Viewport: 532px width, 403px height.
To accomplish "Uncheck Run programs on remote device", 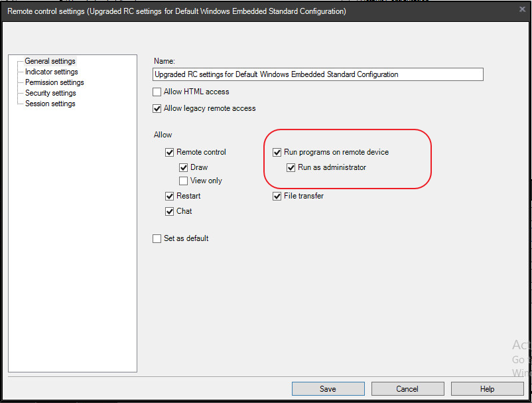I will point(277,152).
